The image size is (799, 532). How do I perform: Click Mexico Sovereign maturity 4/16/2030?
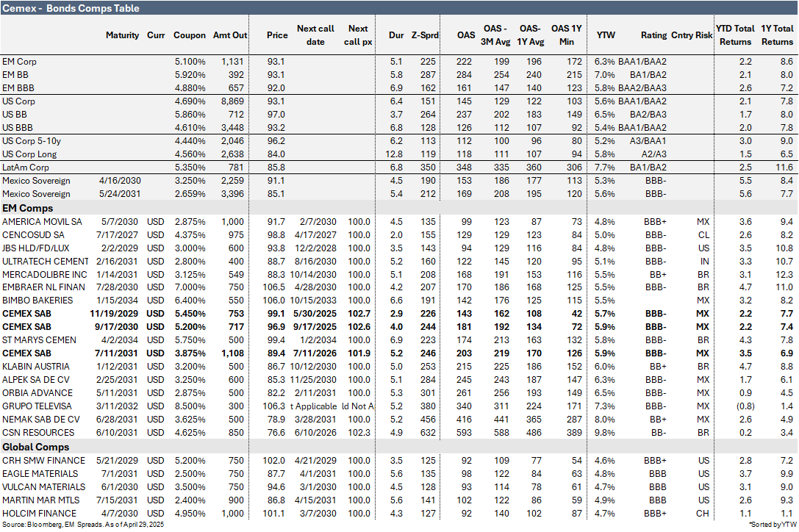(121, 181)
